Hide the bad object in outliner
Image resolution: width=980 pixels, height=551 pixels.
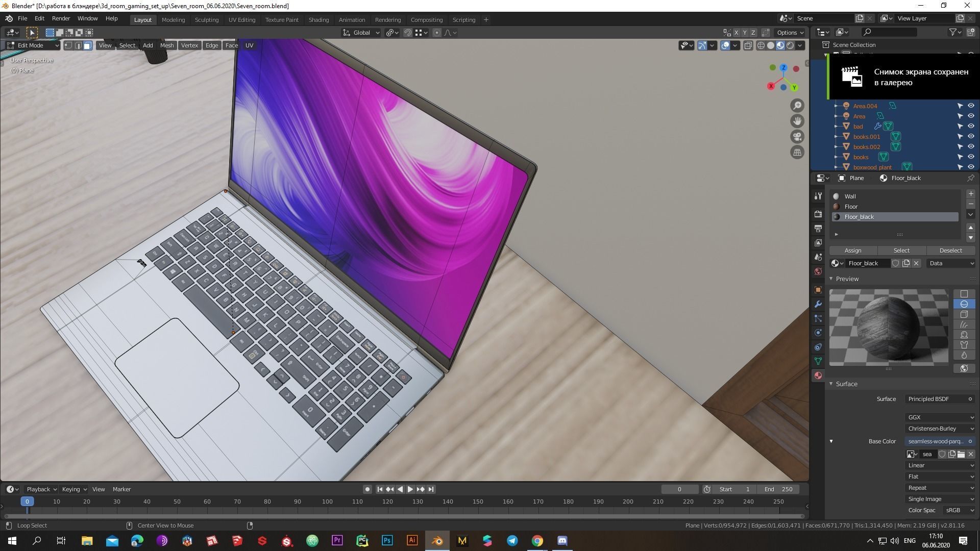pyautogui.click(x=971, y=127)
